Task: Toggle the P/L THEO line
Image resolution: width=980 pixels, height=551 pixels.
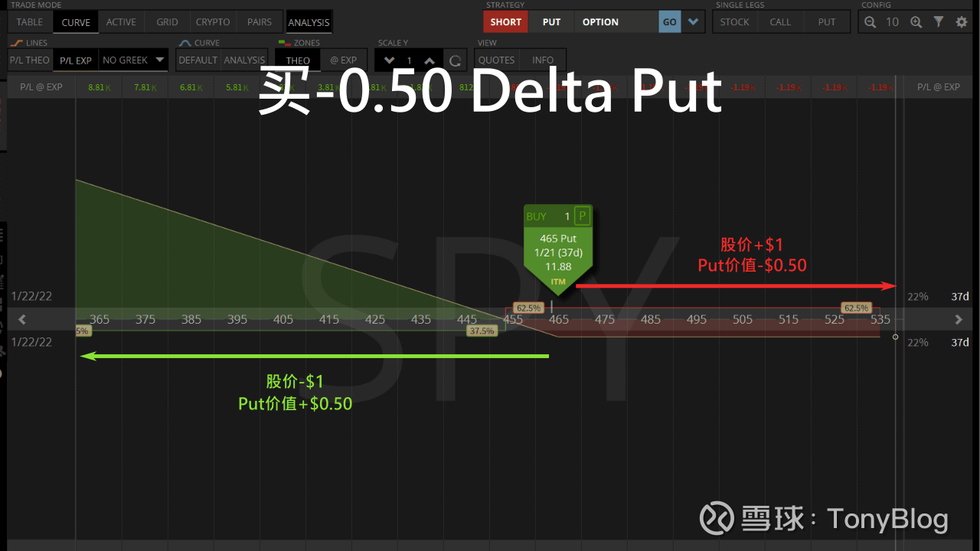Action: 29,60
